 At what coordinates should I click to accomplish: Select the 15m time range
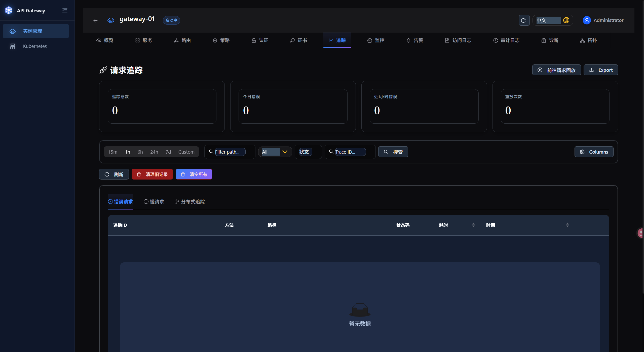click(x=113, y=152)
